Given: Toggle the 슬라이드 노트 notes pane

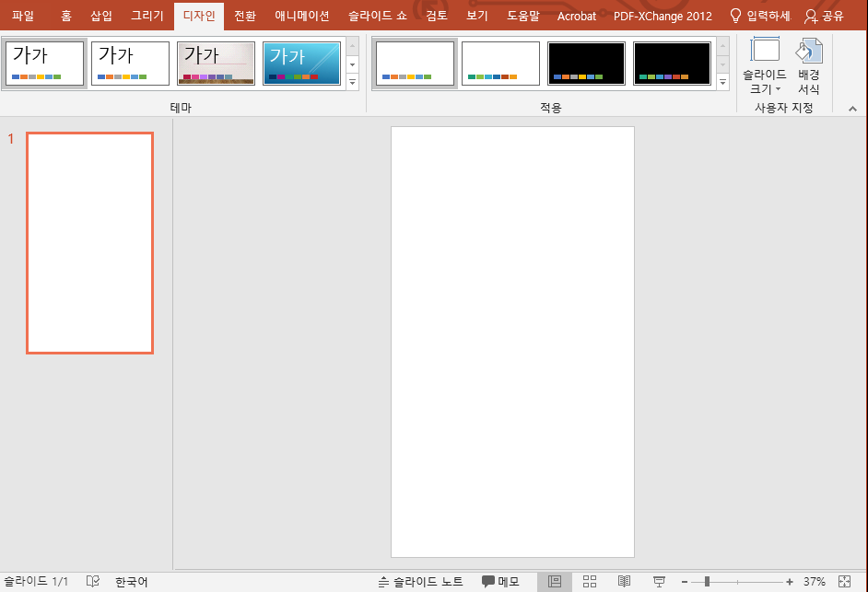Looking at the screenshot, I should 421,582.
